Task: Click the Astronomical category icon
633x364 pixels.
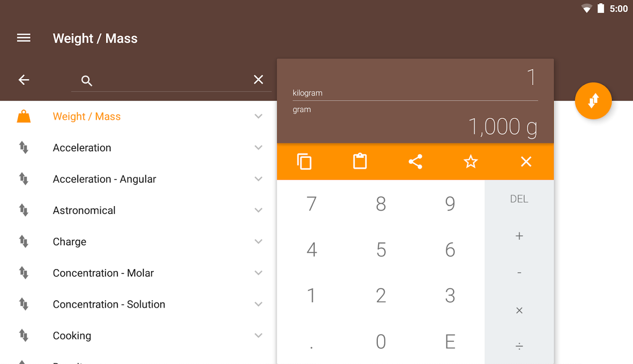Action: [24, 210]
